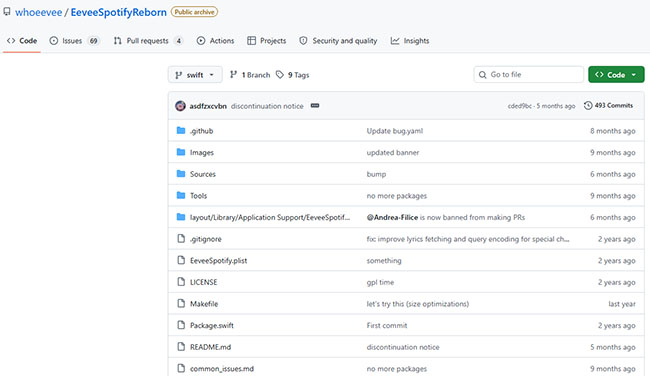
Task: Click the magnifier icon in Go to file
Action: tap(483, 75)
